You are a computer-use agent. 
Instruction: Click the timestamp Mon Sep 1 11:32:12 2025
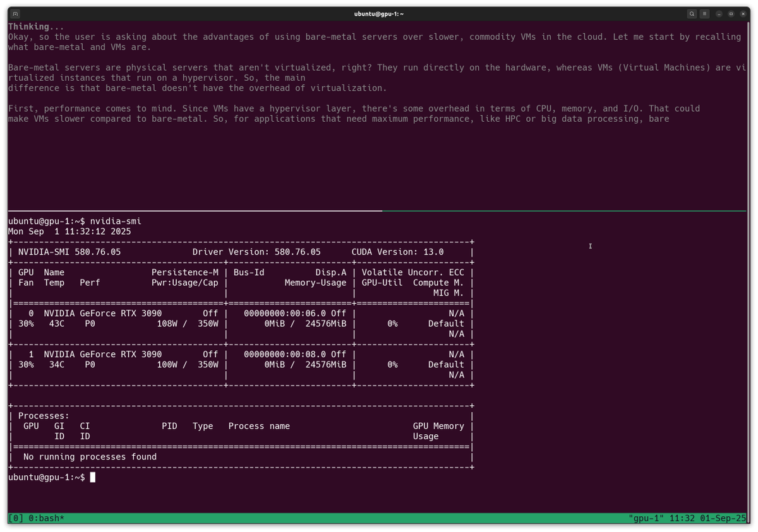coord(69,232)
